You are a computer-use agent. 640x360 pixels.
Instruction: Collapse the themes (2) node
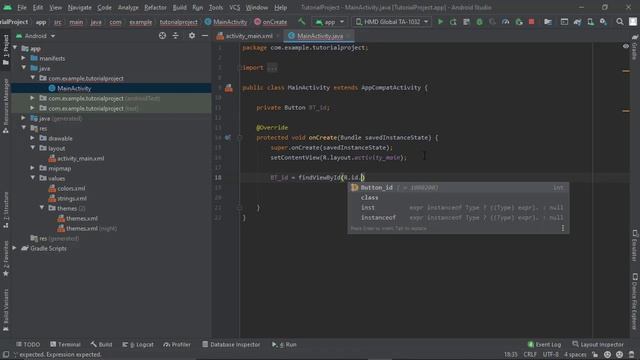(42, 208)
